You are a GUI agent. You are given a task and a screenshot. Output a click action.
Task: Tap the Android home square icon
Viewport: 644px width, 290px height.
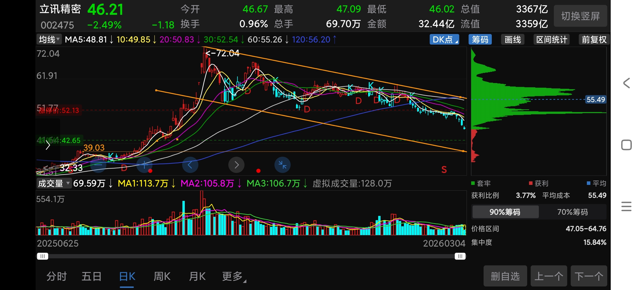pyautogui.click(x=626, y=145)
